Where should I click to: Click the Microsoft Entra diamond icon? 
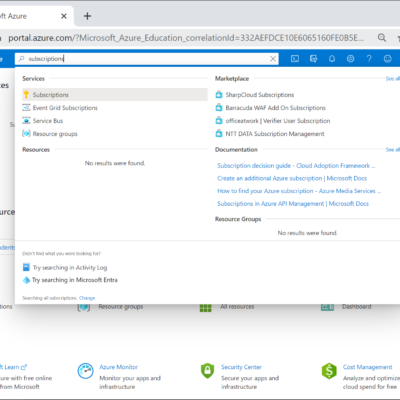[26, 280]
